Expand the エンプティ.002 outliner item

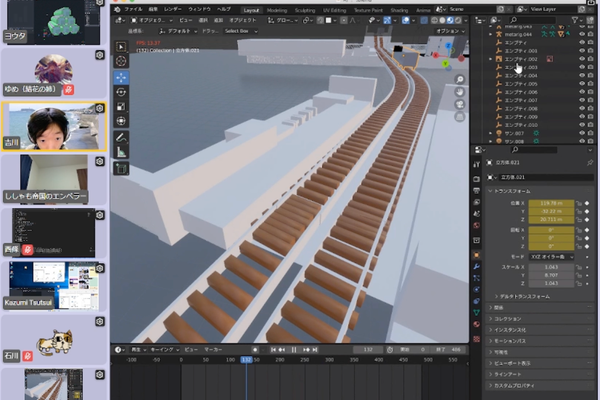pyautogui.click(x=491, y=59)
